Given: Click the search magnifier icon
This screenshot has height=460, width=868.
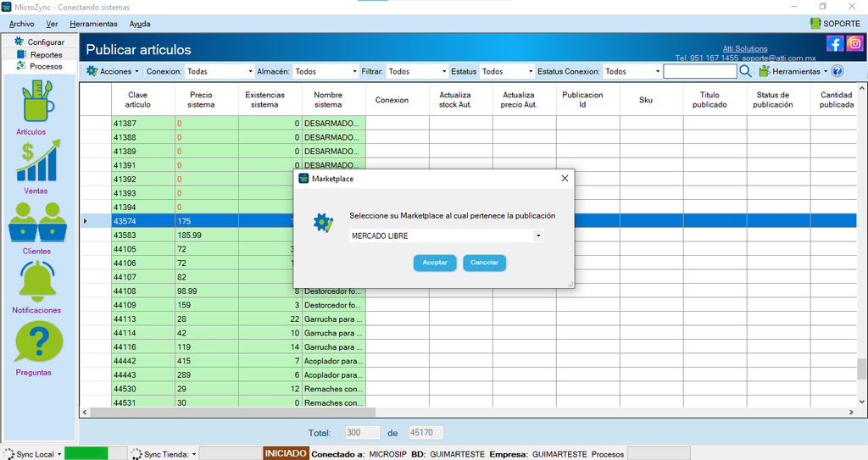Looking at the screenshot, I should (x=745, y=71).
